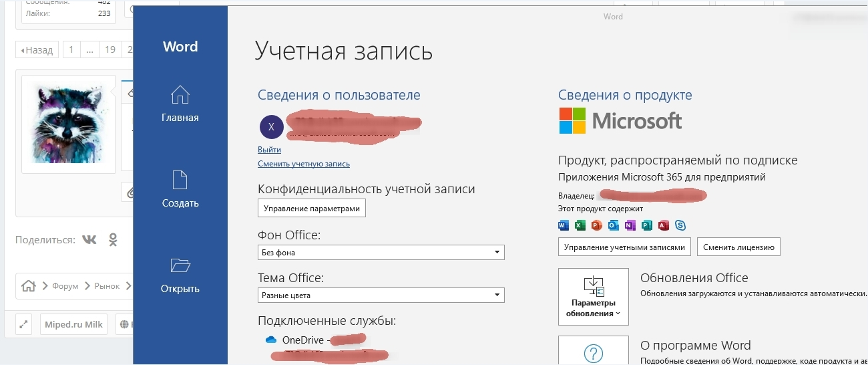Click the Подключенные службы label
Image resolution: width=868 pixels, height=365 pixels.
(x=327, y=321)
